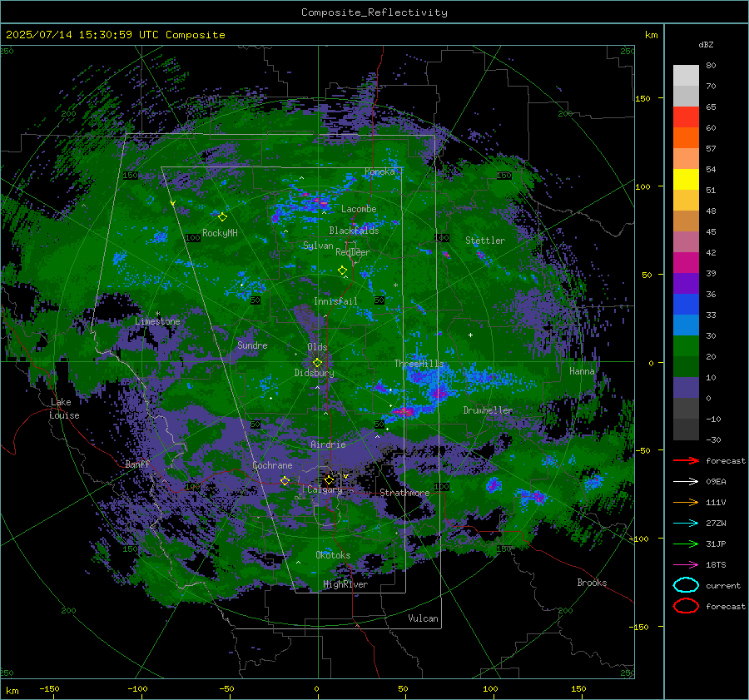
Task: Click the green 31JP arrow icon
Action: coord(686,544)
